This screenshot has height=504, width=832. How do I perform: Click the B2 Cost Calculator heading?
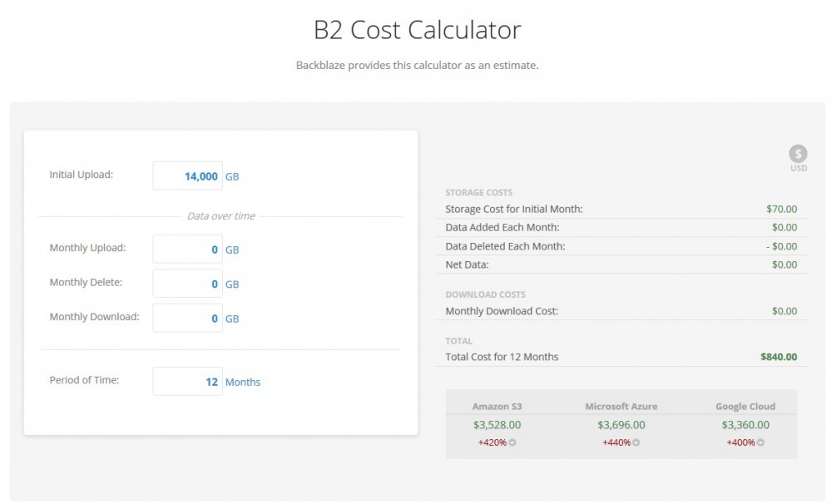coord(417,30)
